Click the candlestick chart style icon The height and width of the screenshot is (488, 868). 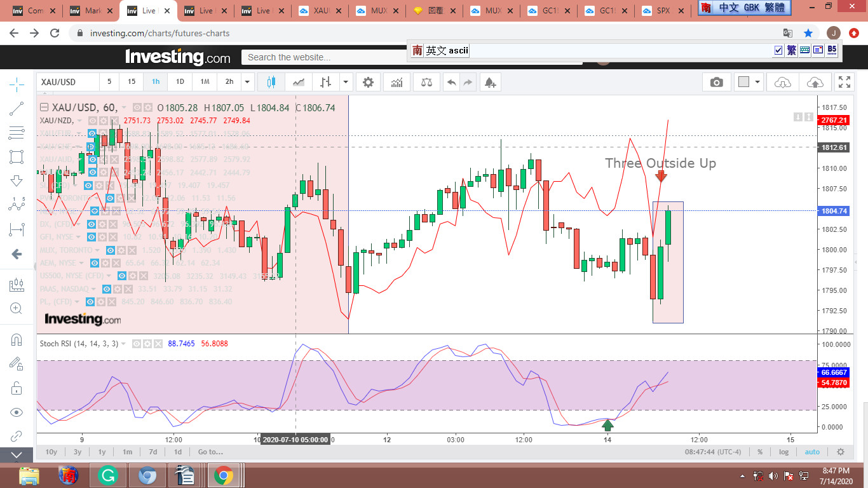coord(271,82)
